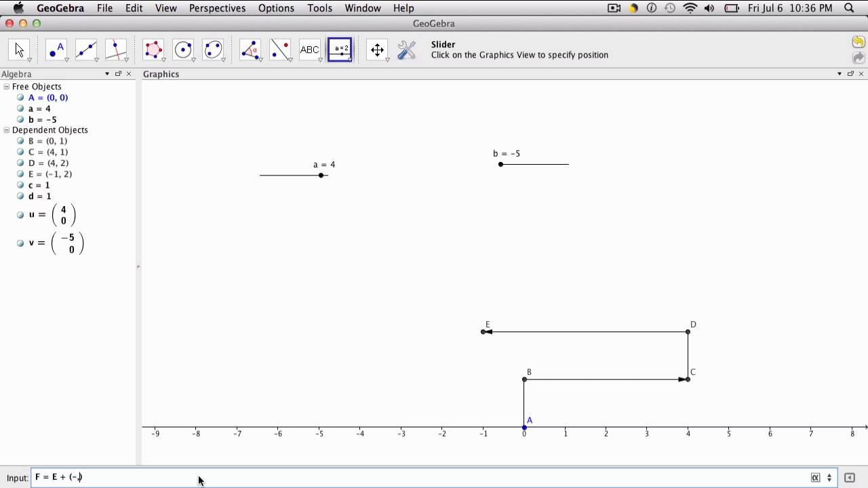Click point A at the origin

pos(524,428)
